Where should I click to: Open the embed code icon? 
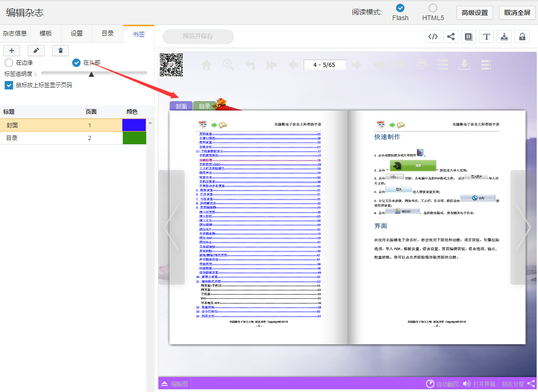[433, 37]
